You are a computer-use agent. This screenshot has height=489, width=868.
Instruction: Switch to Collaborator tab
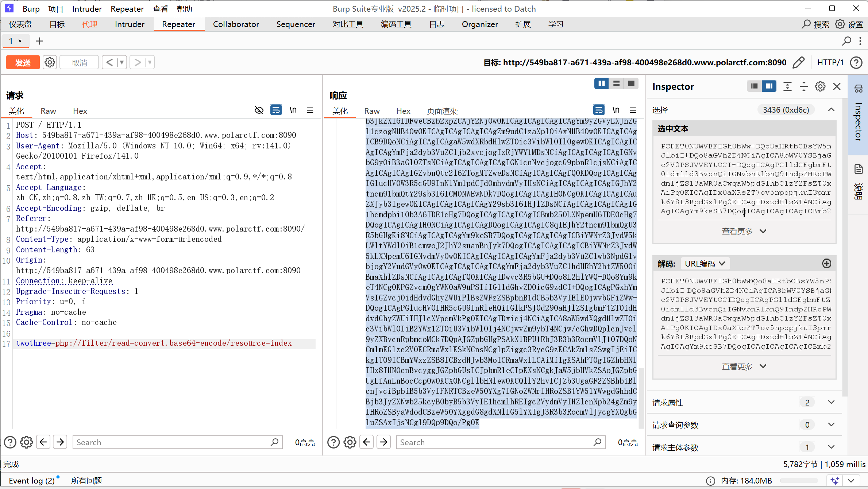236,24
